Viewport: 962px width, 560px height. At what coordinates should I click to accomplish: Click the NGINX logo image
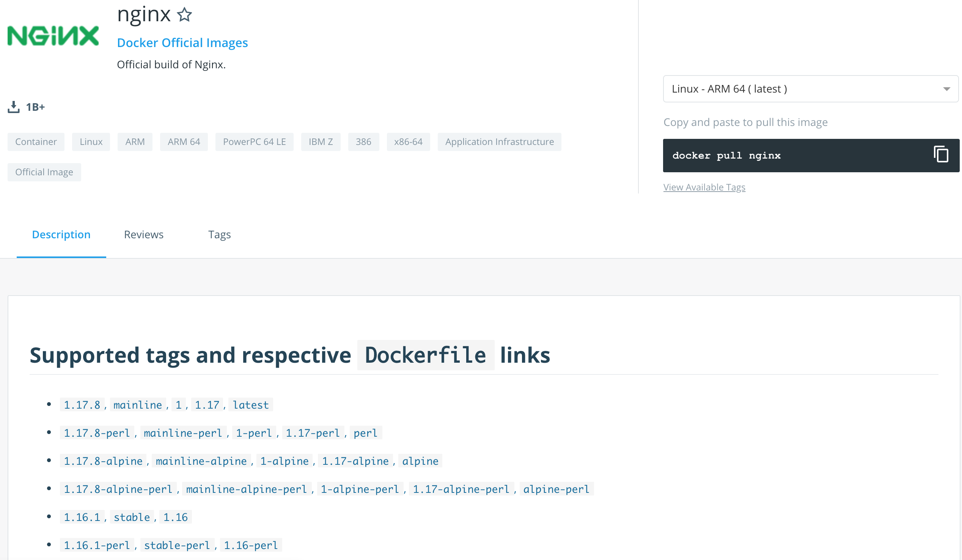tap(53, 36)
